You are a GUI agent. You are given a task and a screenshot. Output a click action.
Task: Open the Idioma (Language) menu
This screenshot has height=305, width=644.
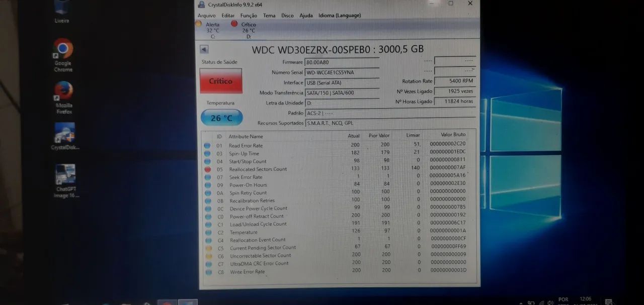click(x=340, y=16)
